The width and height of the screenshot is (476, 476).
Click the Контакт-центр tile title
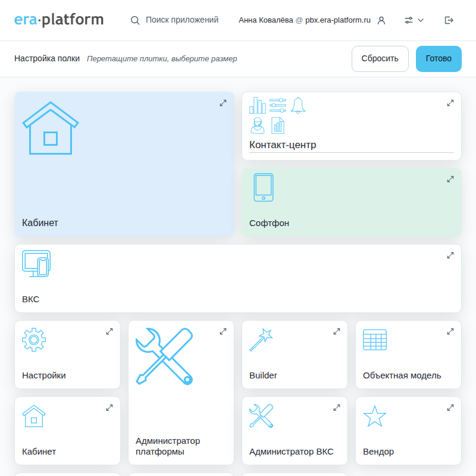[x=283, y=145]
